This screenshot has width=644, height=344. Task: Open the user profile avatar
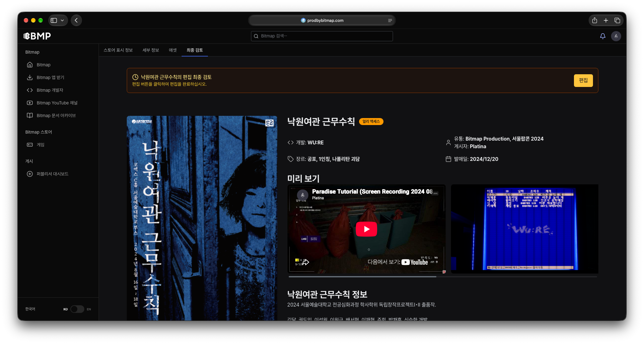click(616, 36)
